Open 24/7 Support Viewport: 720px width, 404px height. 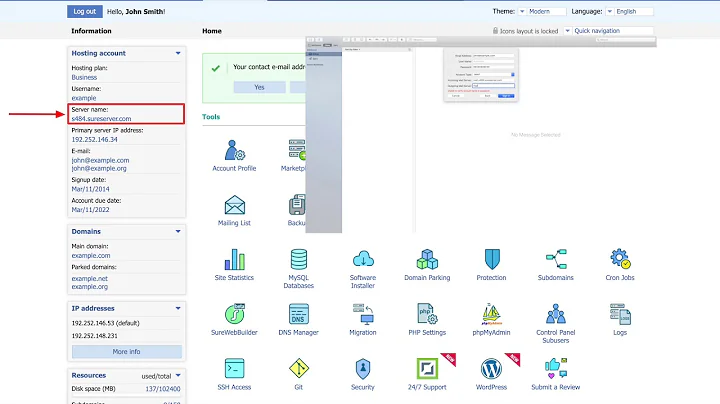coord(427,374)
